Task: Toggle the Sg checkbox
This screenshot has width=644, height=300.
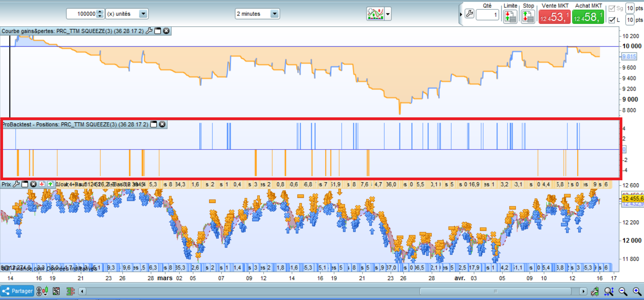Action: (612, 8)
